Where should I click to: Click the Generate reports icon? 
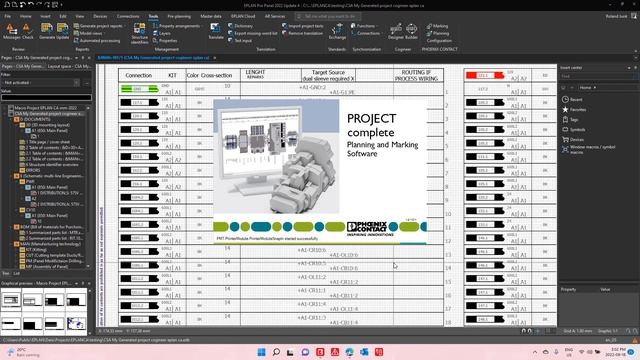click(x=47, y=31)
